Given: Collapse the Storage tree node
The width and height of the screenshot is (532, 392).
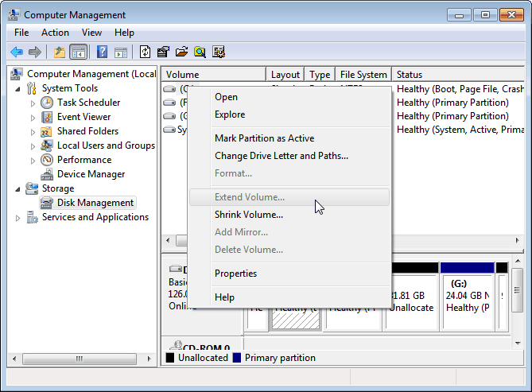Looking at the screenshot, I should pyautogui.click(x=17, y=189).
